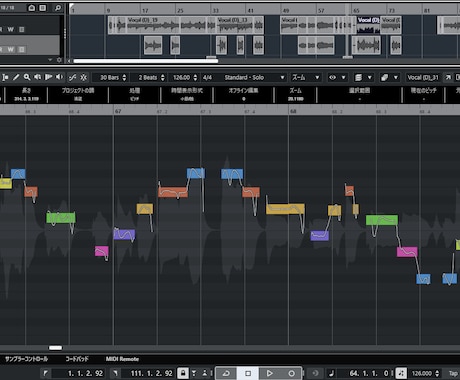Click the overlapping clips icon in toolbar

point(384,77)
